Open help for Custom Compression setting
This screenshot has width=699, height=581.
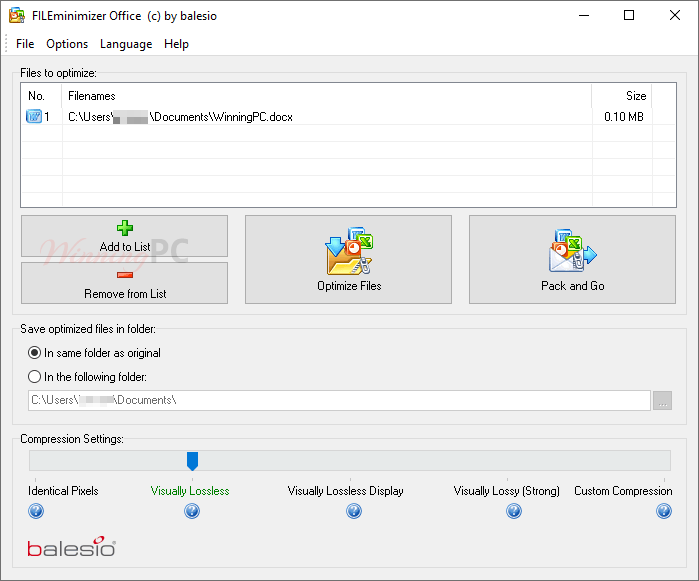664,511
